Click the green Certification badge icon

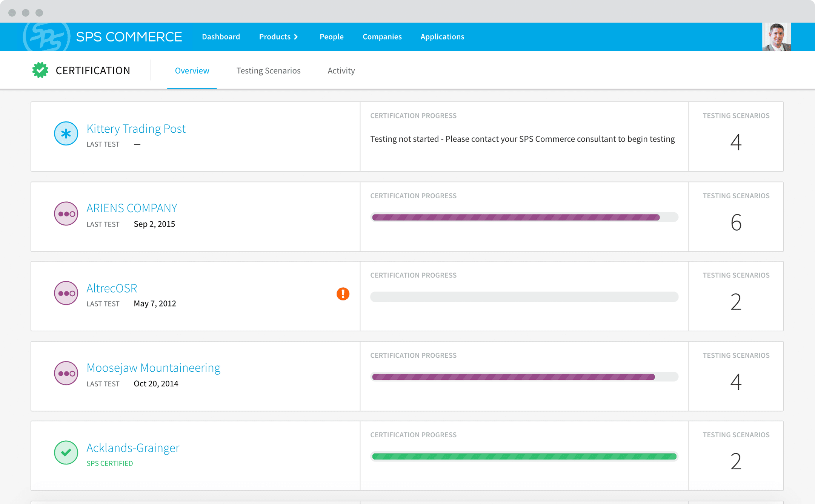pos(40,70)
